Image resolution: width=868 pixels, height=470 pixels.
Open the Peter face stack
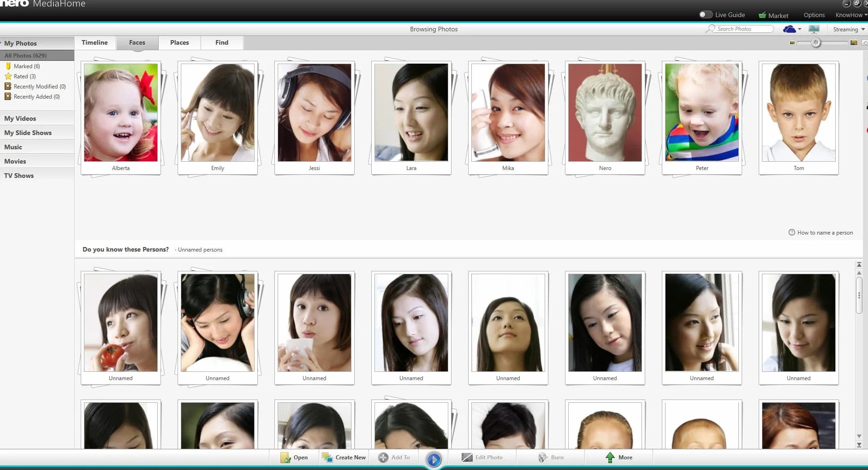point(702,118)
